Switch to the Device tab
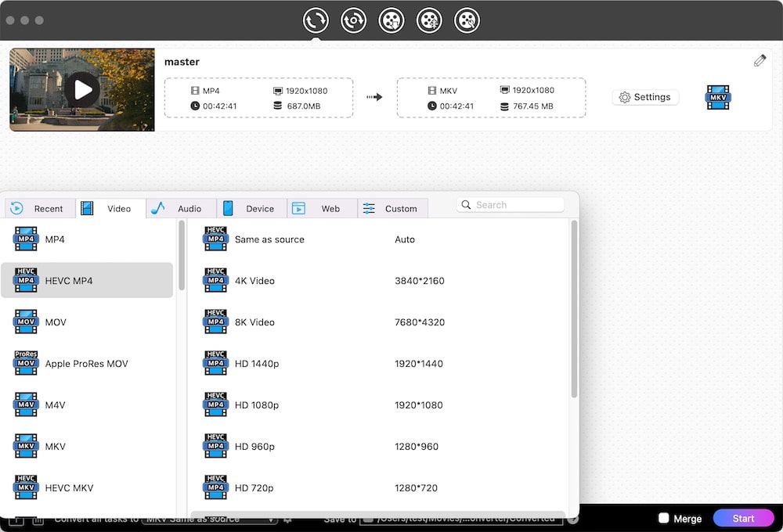783x532 pixels. (251, 209)
